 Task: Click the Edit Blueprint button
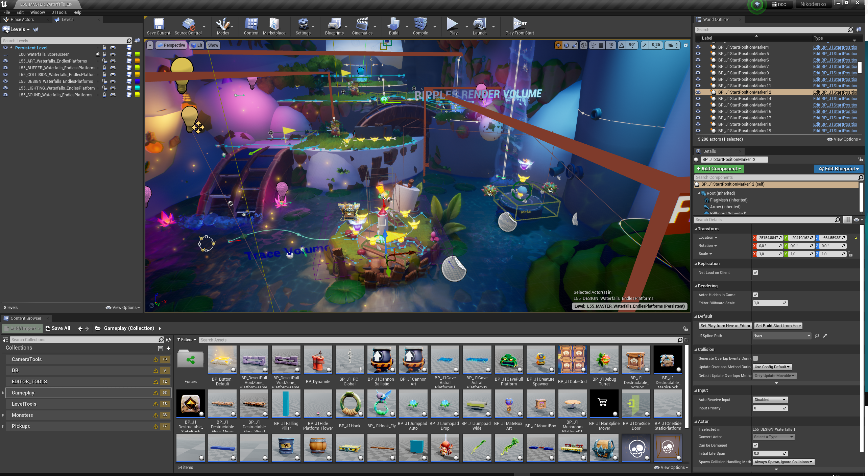pos(838,169)
